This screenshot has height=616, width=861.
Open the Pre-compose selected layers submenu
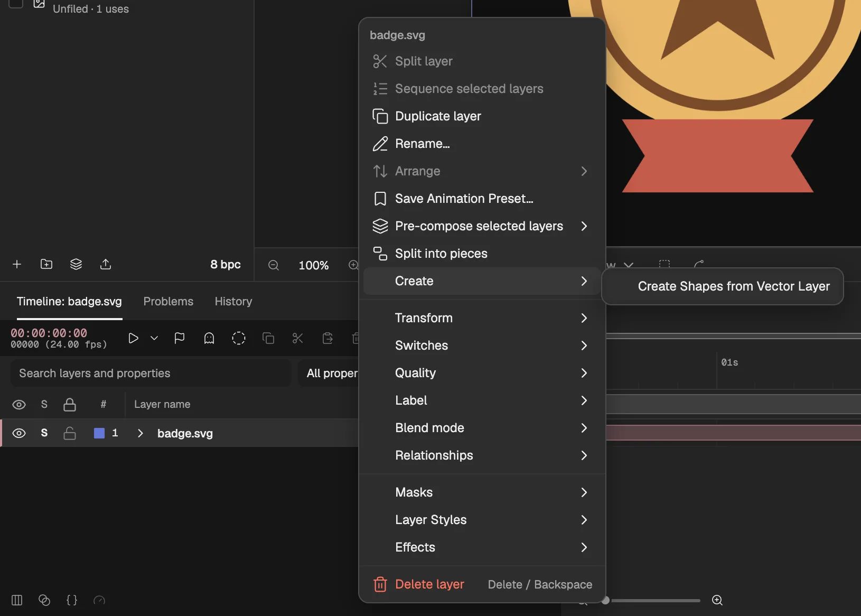tap(482, 226)
